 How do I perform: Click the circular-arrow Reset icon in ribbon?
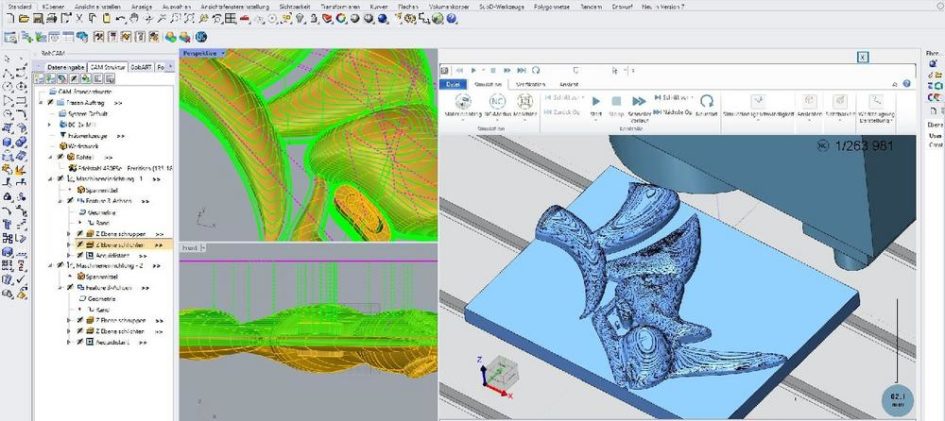[x=706, y=101]
